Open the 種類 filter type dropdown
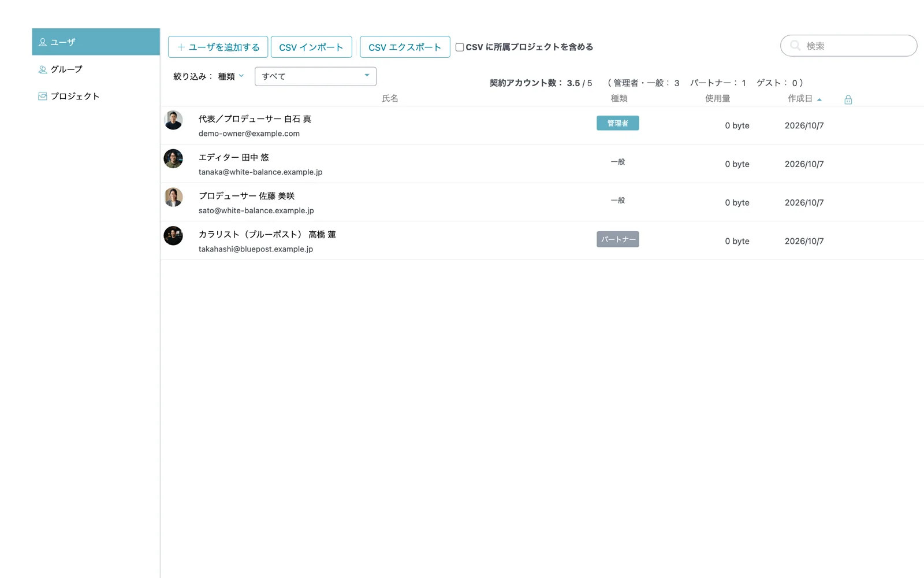Image resolution: width=924 pixels, height=578 pixels. (231, 76)
